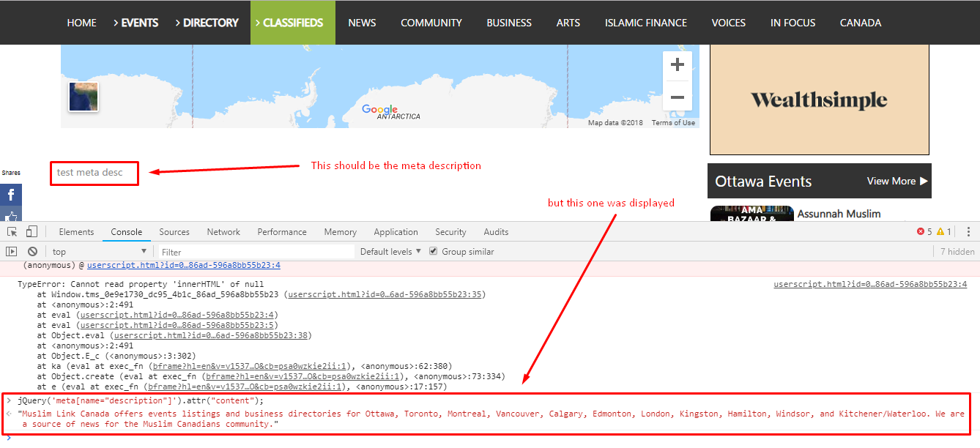Click the console Filter input field
Viewport: 980px width, 448px height.
point(256,252)
